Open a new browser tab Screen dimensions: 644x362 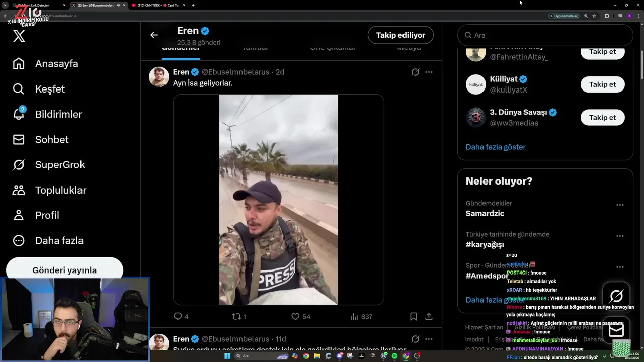pyautogui.click(x=193, y=5)
